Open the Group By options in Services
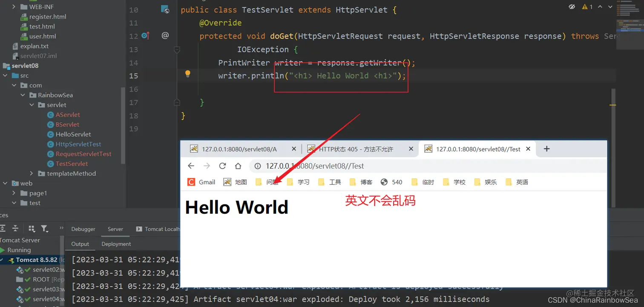 [x=31, y=228]
